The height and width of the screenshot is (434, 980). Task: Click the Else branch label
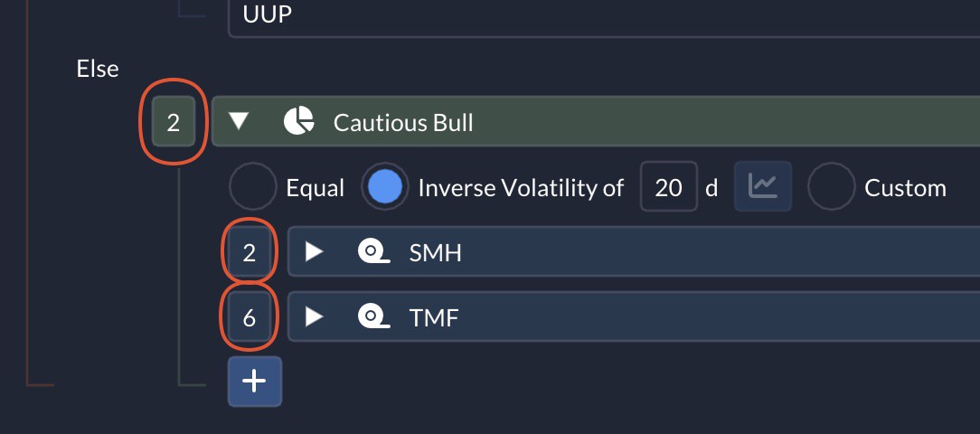click(x=98, y=69)
